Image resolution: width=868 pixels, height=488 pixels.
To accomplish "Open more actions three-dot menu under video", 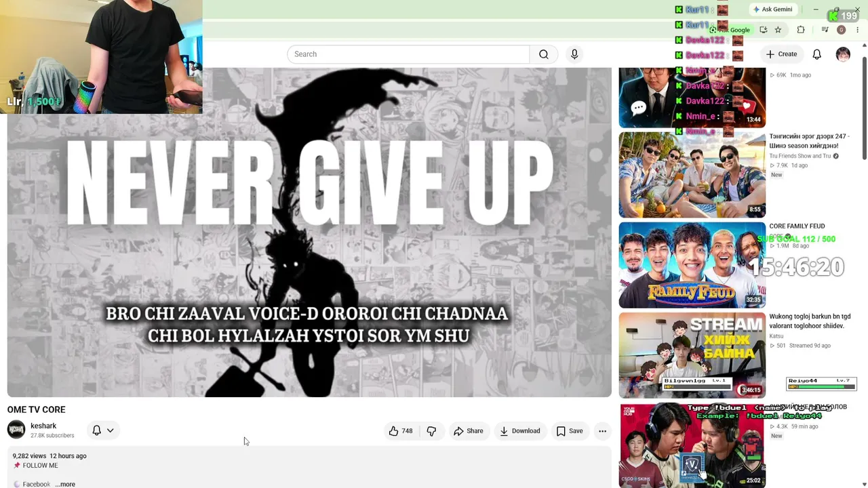I will coord(602,431).
